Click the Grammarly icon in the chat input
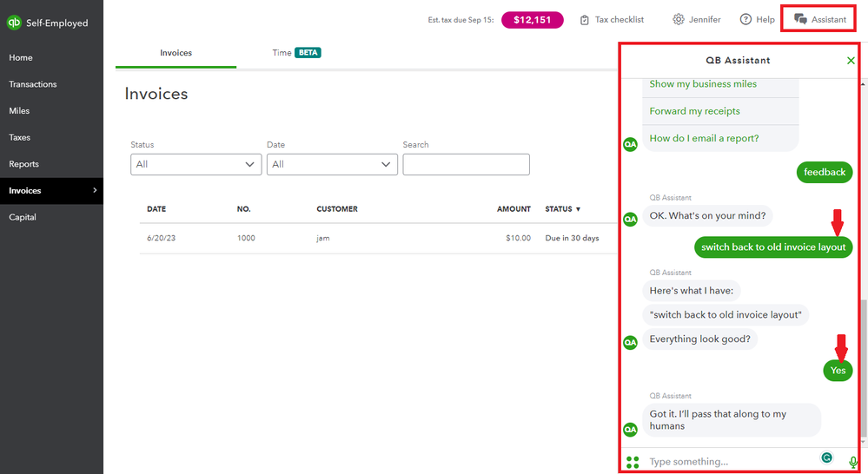Viewport: 868px width, 474px height. 826,458
